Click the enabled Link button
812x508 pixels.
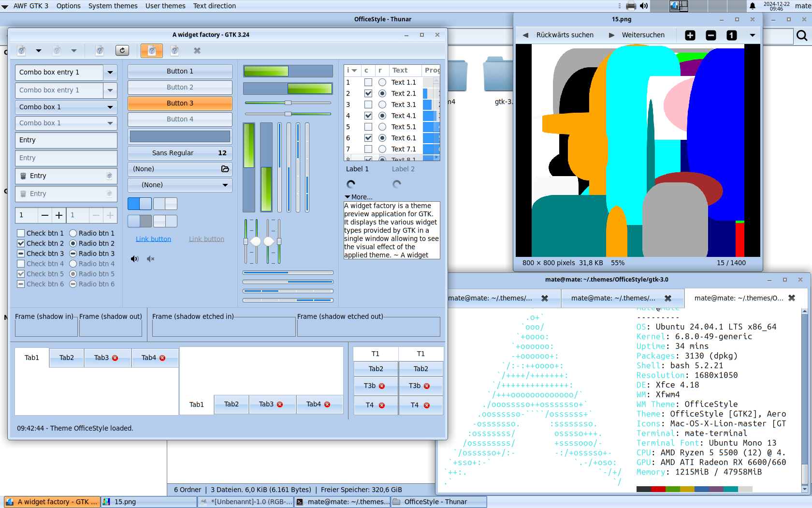[x=153, y=239]
